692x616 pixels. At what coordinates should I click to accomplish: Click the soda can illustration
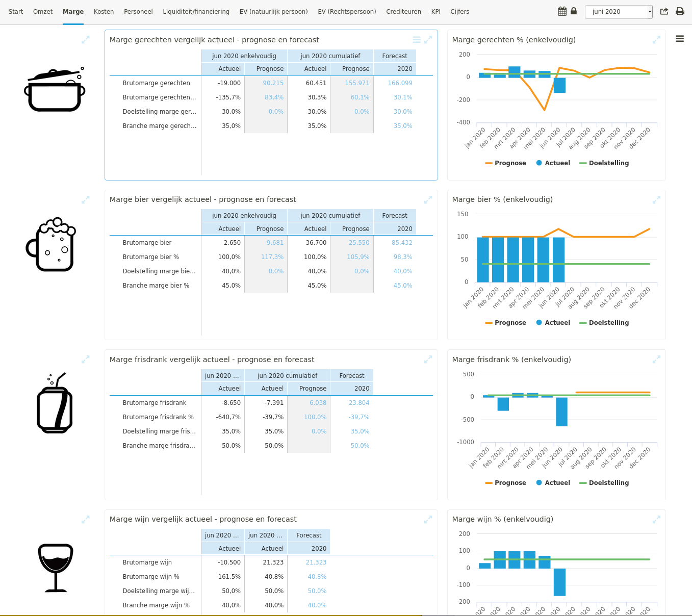tap(55, 403)
